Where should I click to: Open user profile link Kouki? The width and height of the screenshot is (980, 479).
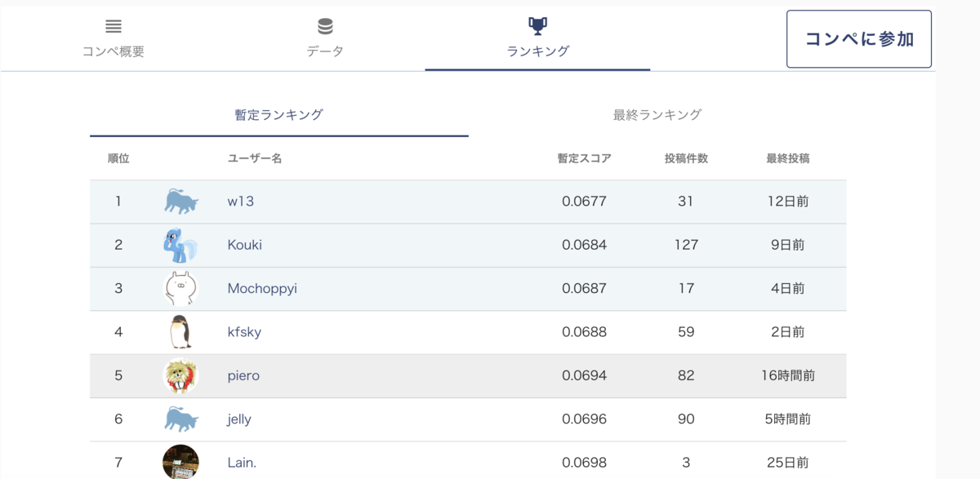(244, 245)
